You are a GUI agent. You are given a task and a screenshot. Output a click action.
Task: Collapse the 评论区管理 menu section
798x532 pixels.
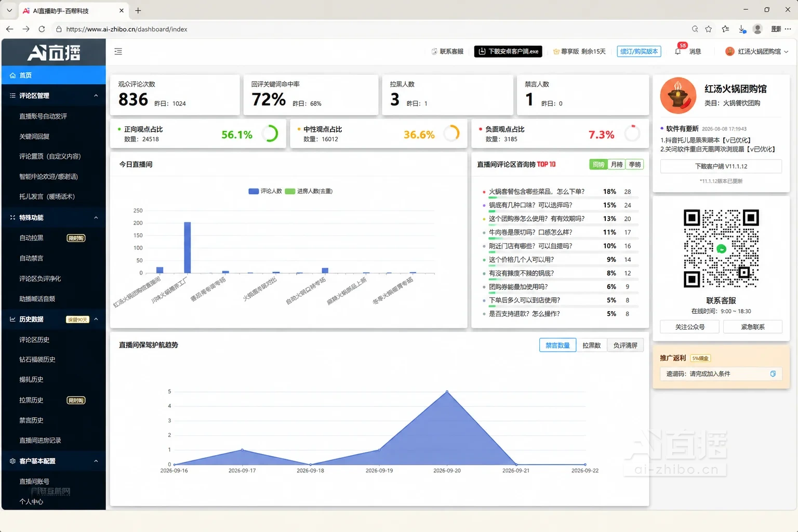pyautogui.click(x=96, y=96)
